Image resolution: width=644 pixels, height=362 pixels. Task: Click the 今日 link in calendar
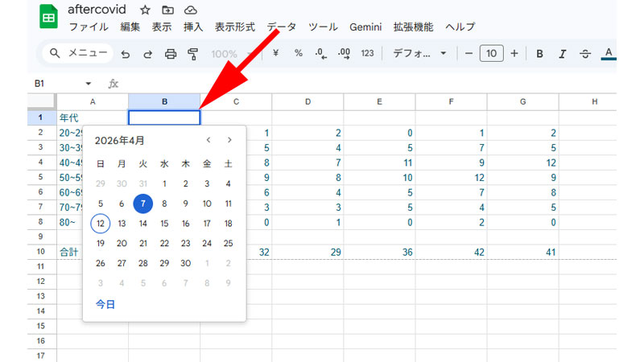(x=105, y=304)
